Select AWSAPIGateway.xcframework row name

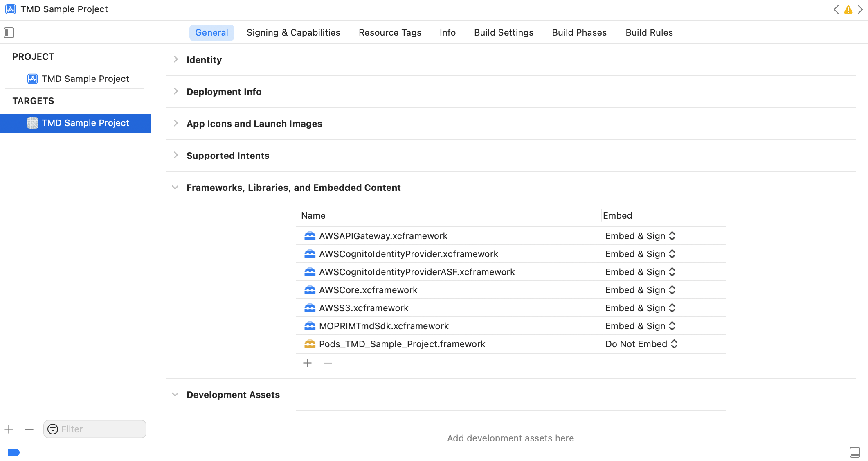click(x=383, y=236)
